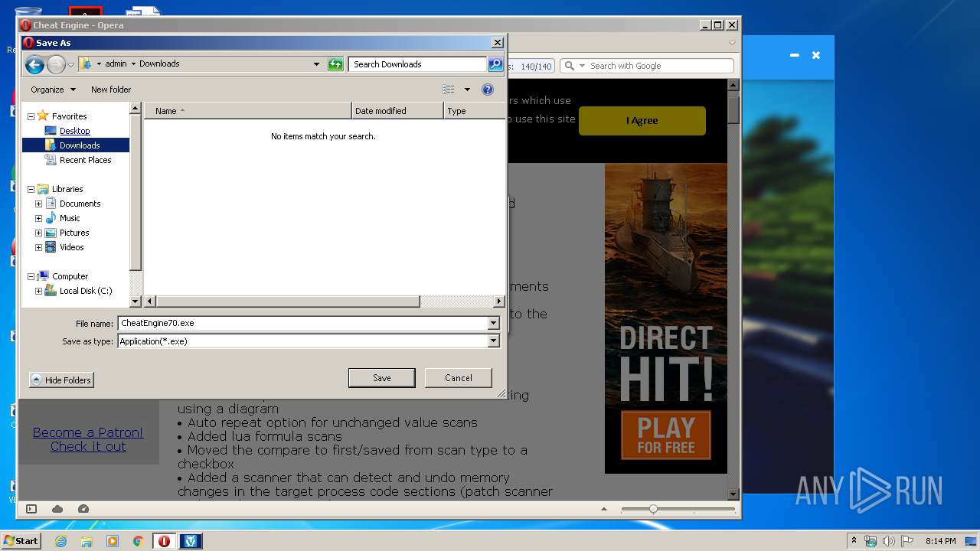Edit the File name field
This screenshot has width=980, height=551.
coord(302,323)
